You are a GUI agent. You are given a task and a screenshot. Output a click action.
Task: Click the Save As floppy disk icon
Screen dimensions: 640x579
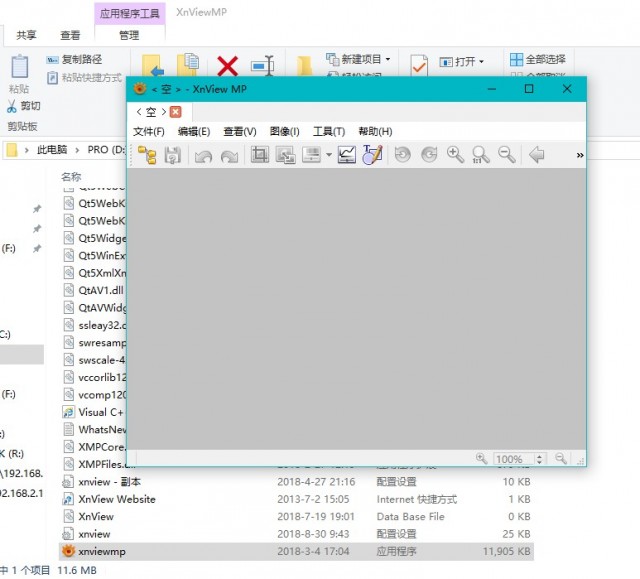coord(173,155)
